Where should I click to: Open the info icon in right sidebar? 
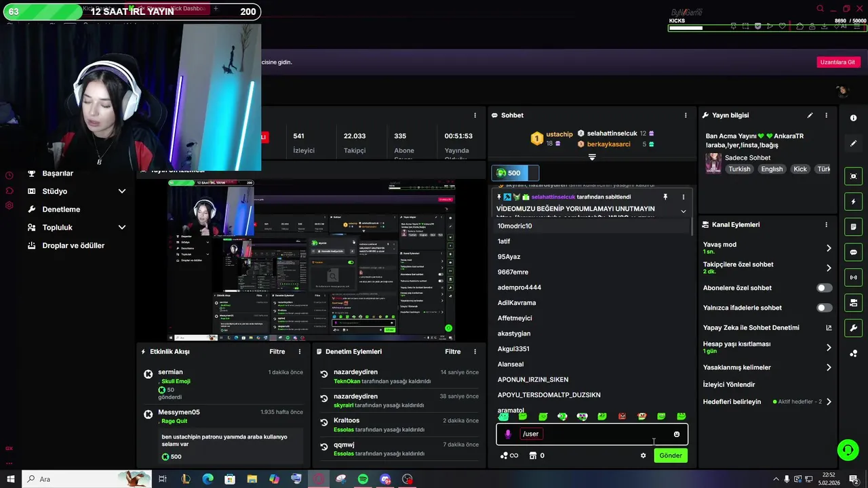pyautogui.click(x=853, y=118)
